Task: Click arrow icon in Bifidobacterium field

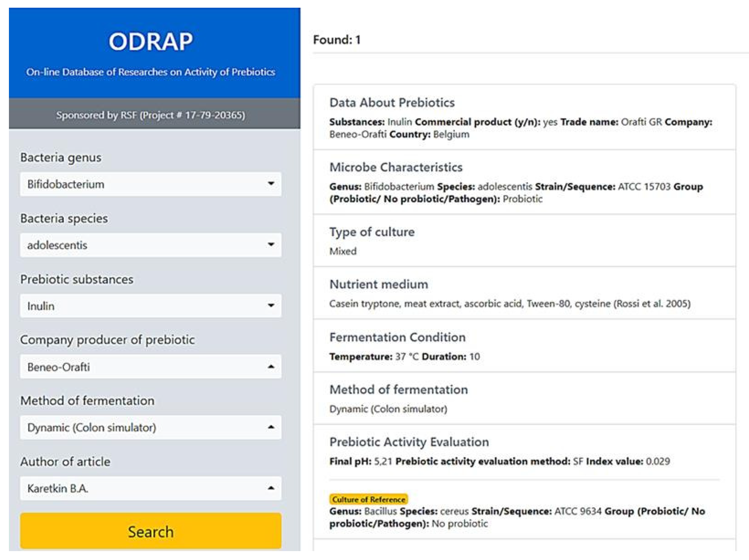Action: pyautogui.click(x=271, y=184)
